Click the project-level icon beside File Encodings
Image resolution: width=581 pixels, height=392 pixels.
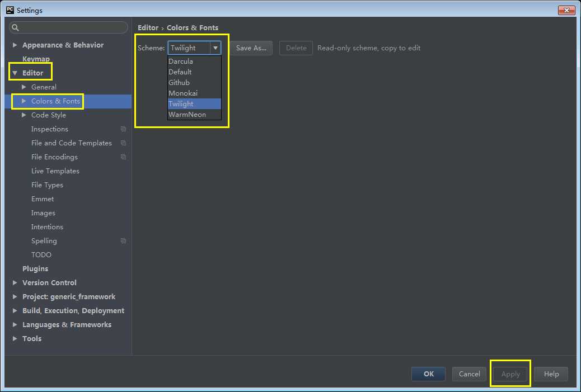click(x=123, y=157)
